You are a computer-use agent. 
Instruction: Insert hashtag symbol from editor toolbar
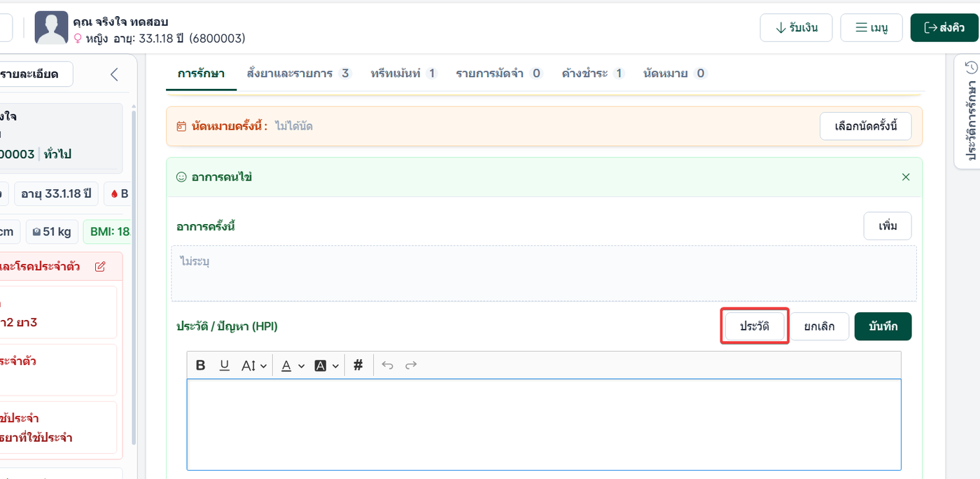[x=358, y=365]
